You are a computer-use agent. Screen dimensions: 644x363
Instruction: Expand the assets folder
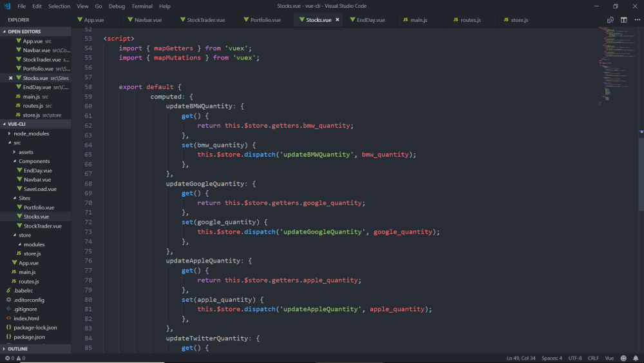click(x=26, y=152)
